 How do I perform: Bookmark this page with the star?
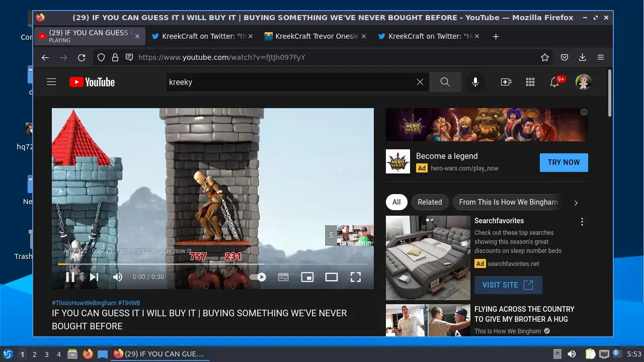[x=545, y=57]
